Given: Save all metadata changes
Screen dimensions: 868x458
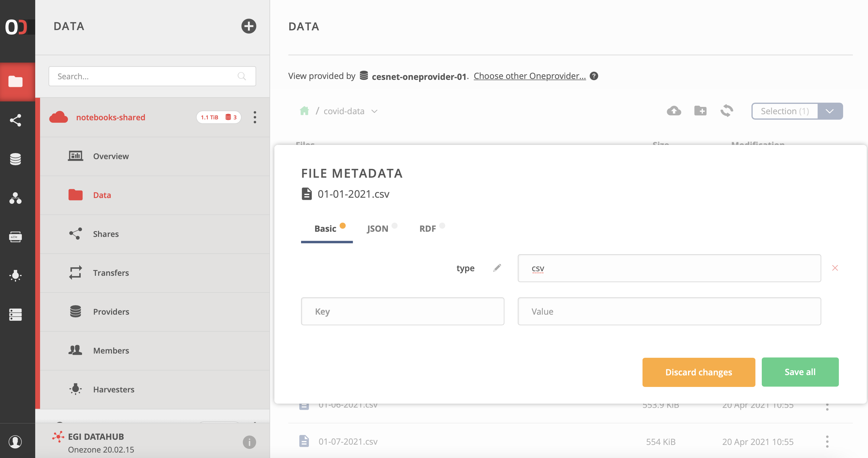Looking at the screenshot, I should pyautogui.click(x=800, y=372).
